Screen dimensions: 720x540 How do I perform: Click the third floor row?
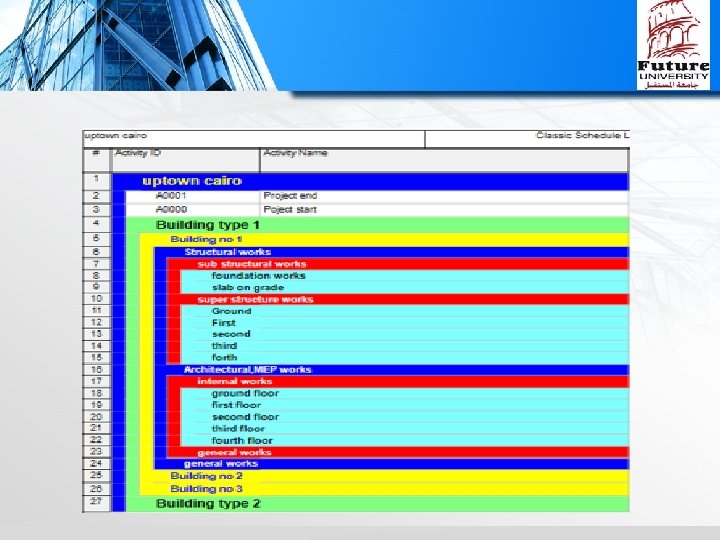click(x=405, y=429)
